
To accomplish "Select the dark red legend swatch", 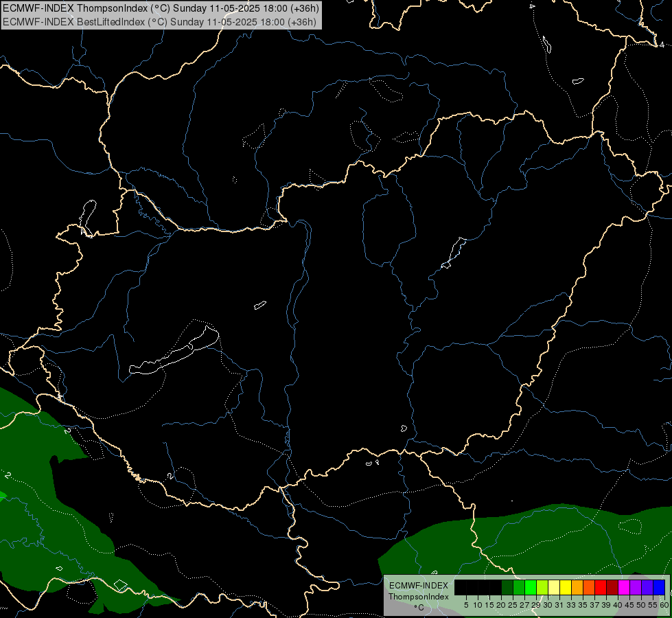I will (612, 587).
